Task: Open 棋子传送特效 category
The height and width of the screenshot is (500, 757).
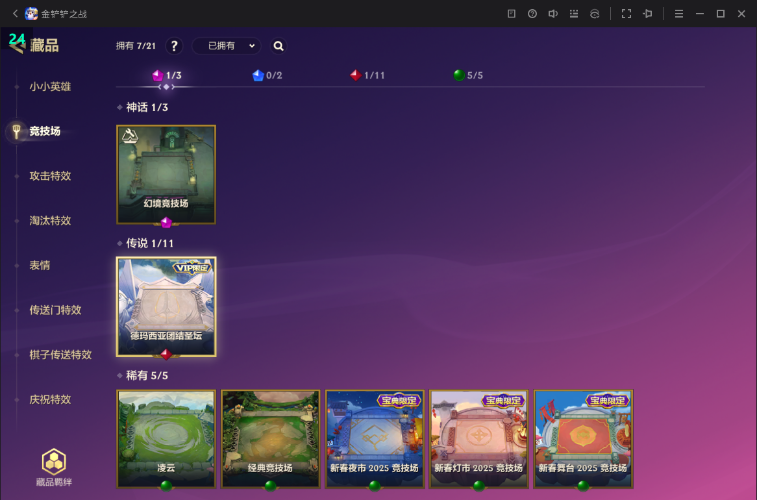Action: (x=60, y=355)
